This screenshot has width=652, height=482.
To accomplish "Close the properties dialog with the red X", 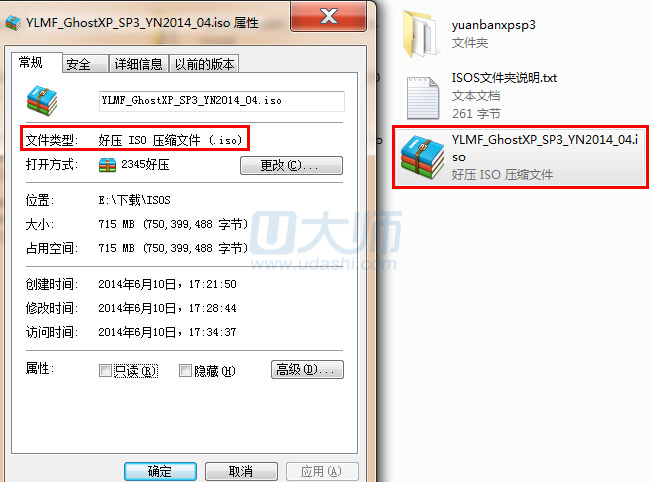I will click(328, 16).
